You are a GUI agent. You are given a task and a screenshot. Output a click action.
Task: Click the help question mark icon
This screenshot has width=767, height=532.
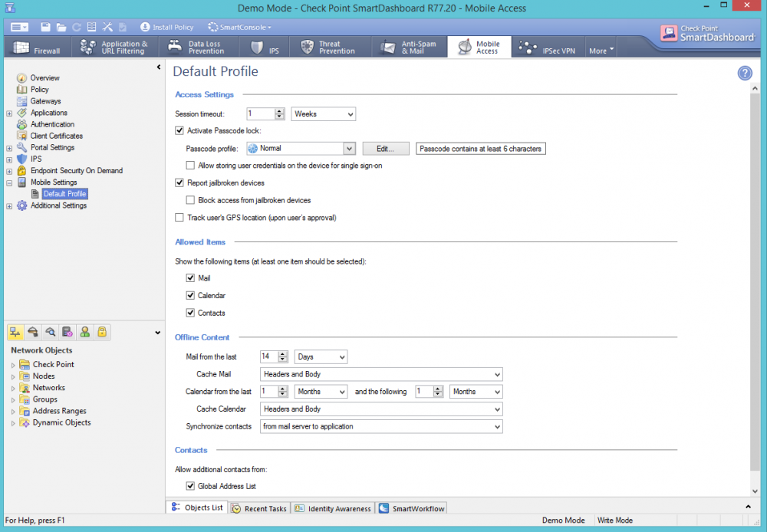coord(745,74)
